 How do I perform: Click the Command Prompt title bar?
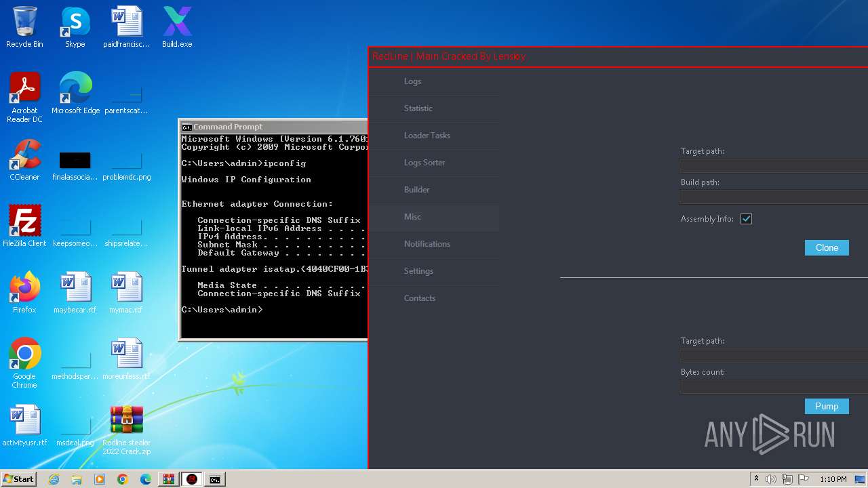tap(274, 127)
